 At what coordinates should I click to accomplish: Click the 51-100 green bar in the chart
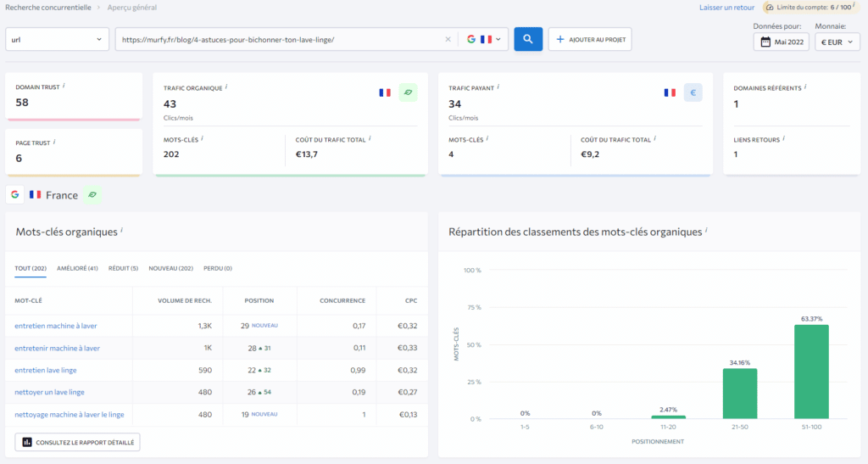[811, 372]
